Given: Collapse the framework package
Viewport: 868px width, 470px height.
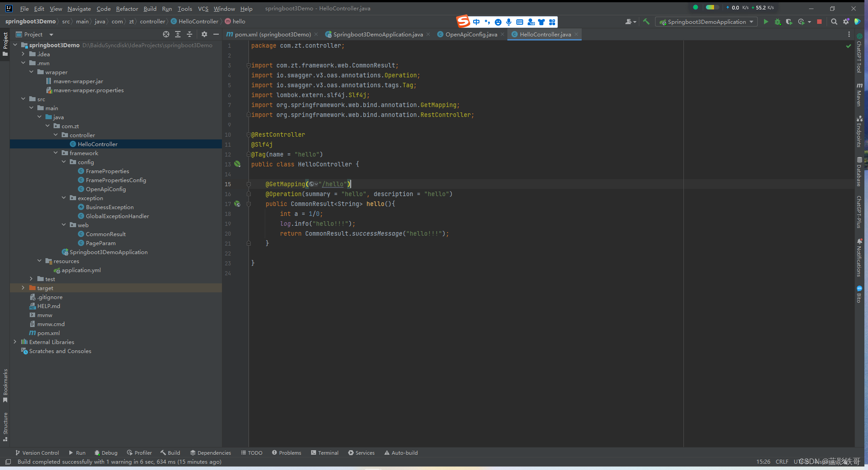Looking at the screenshot, I should click(56, 153).
